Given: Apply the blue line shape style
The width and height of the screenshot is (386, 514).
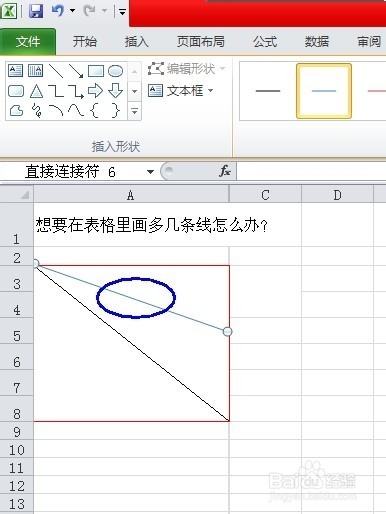Looking at the screenshot, I should point(324,91).
